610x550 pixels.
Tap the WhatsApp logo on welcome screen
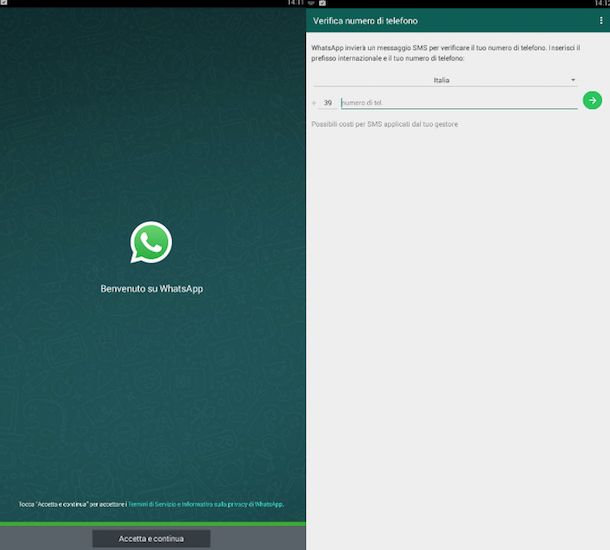pos(151,242)
